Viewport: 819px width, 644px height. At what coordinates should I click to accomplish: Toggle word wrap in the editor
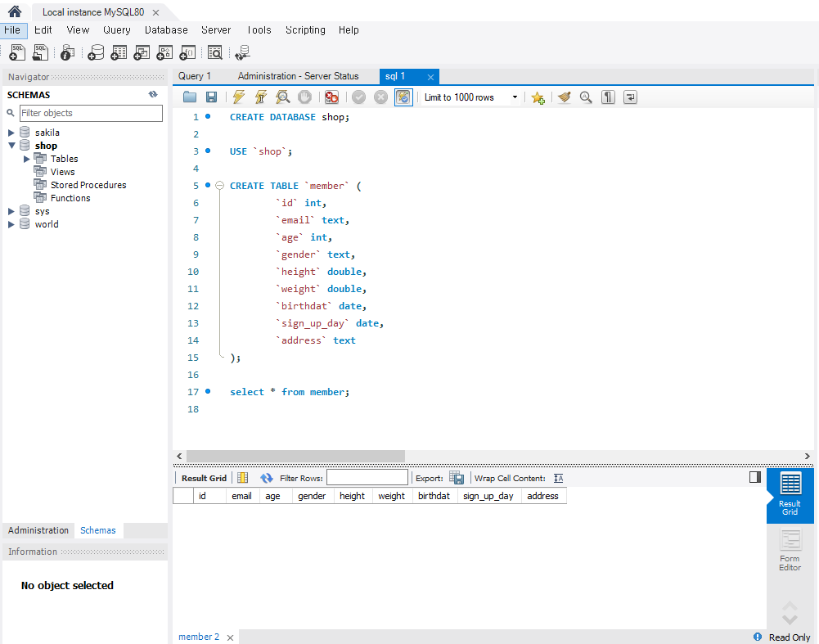coord(631,97)
